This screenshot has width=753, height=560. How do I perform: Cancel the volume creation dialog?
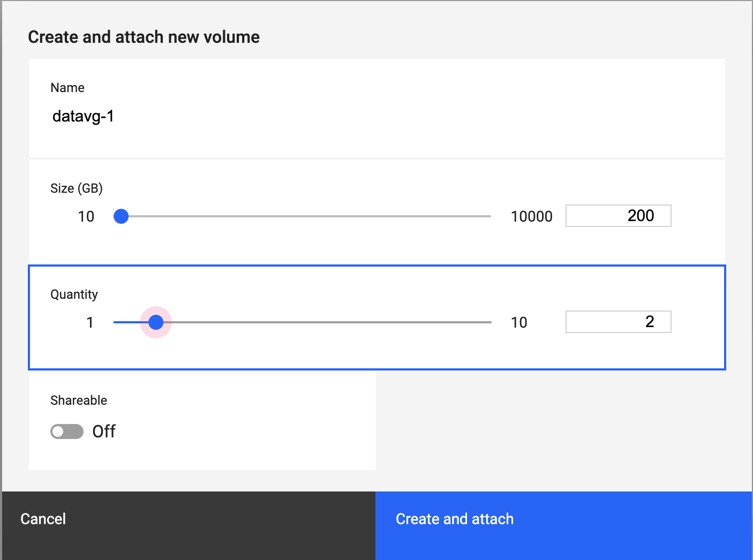(x=43, y=518)
